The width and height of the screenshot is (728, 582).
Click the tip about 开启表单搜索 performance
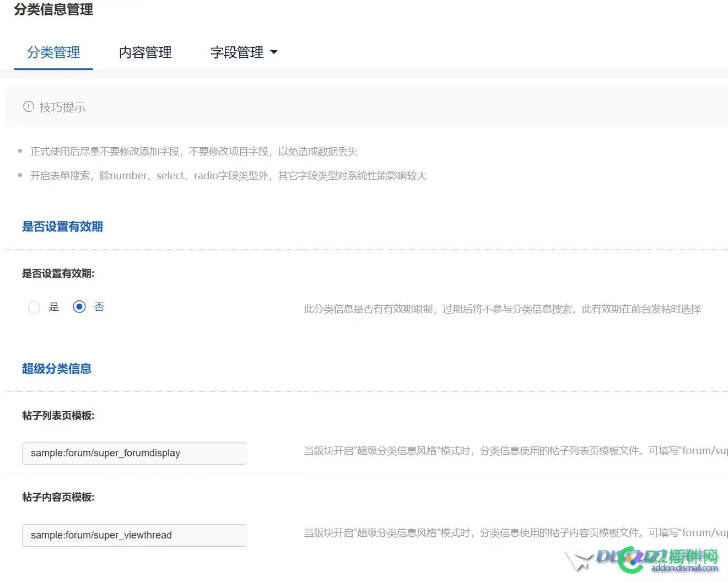click(x=228, y=176)
